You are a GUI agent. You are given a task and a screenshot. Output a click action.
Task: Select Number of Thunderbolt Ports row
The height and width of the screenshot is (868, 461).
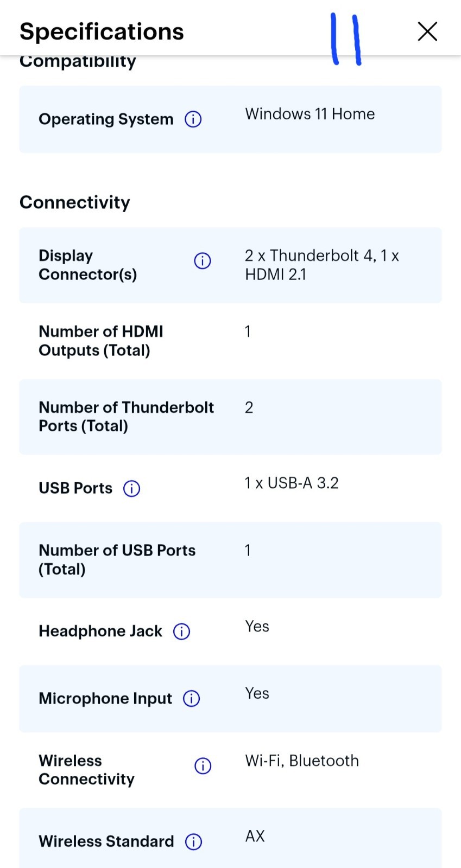pyautogui.click(x=231, y=417)
